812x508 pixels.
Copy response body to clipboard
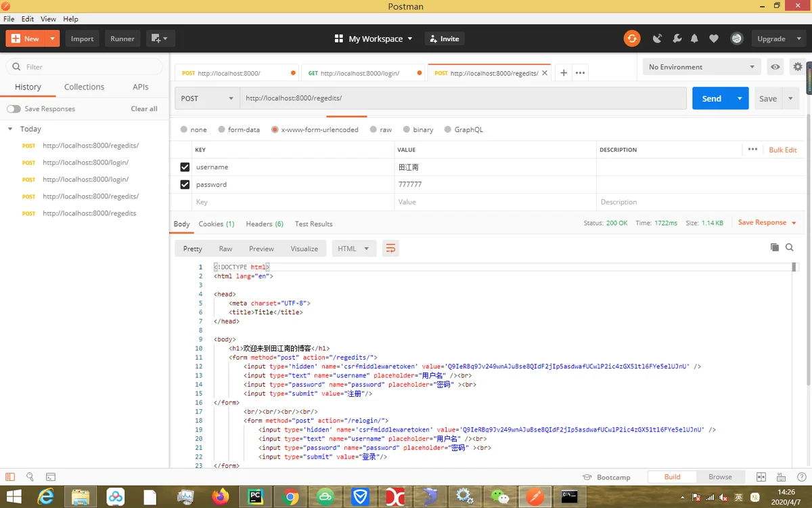(x=775, y=248)
